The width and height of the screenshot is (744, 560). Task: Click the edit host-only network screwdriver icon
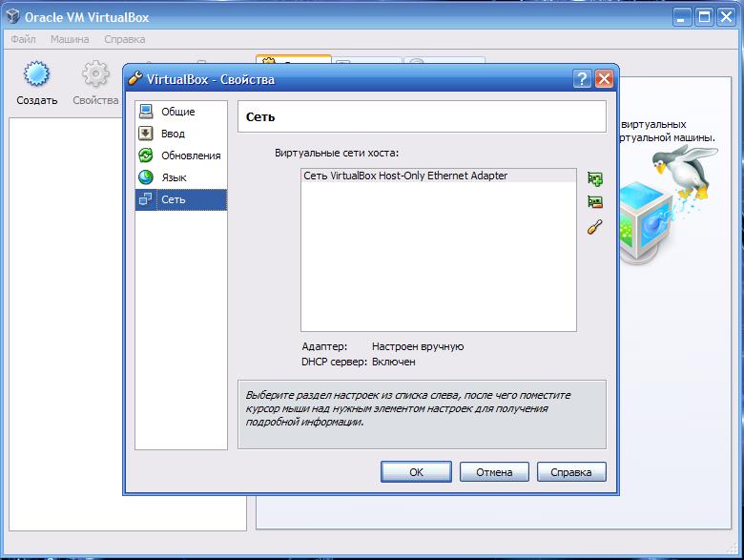click(x=595, y=227)
